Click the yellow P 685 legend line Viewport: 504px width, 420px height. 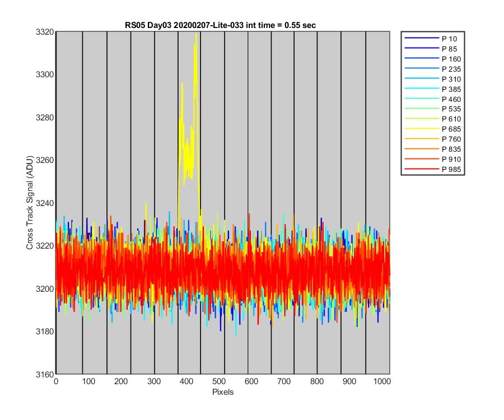click(422, 129)
